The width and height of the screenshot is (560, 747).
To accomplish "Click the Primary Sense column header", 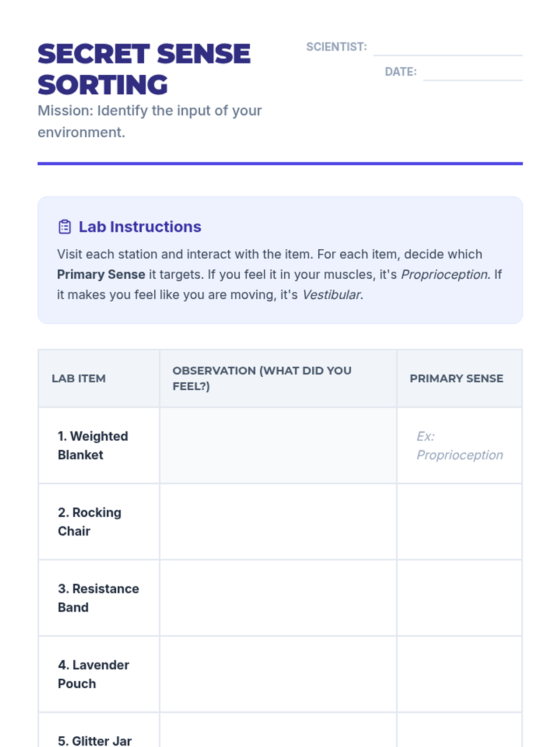I will pos(456,379).
